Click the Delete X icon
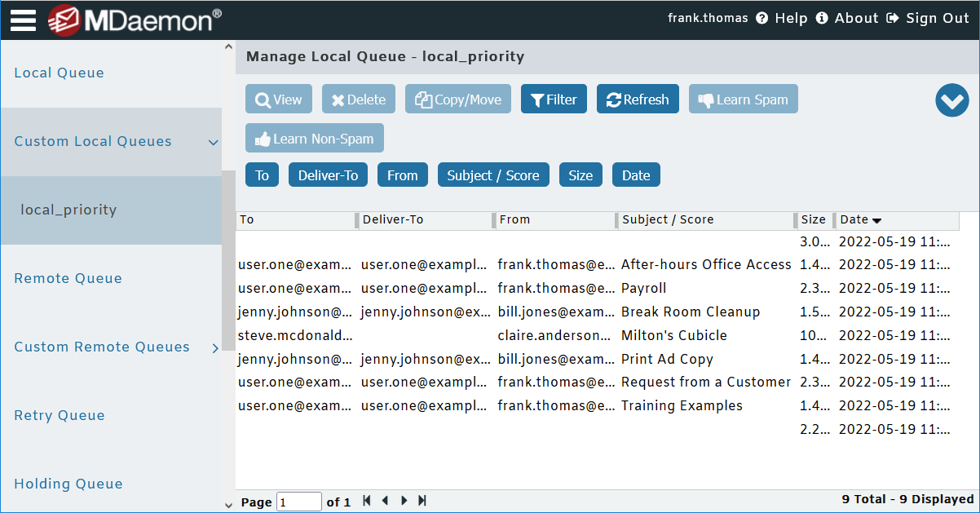 pos(336,99)
